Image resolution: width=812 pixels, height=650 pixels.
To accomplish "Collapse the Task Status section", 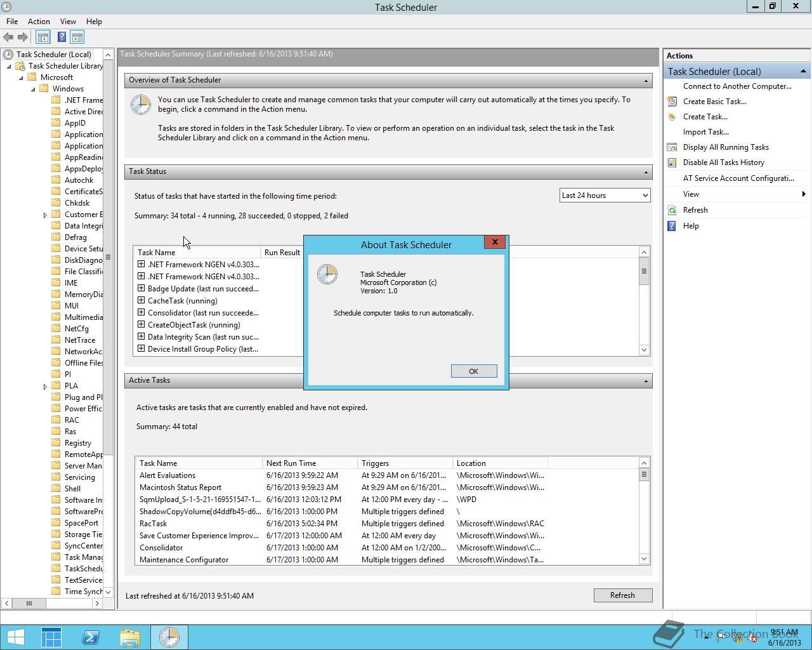I will (646, 172).
